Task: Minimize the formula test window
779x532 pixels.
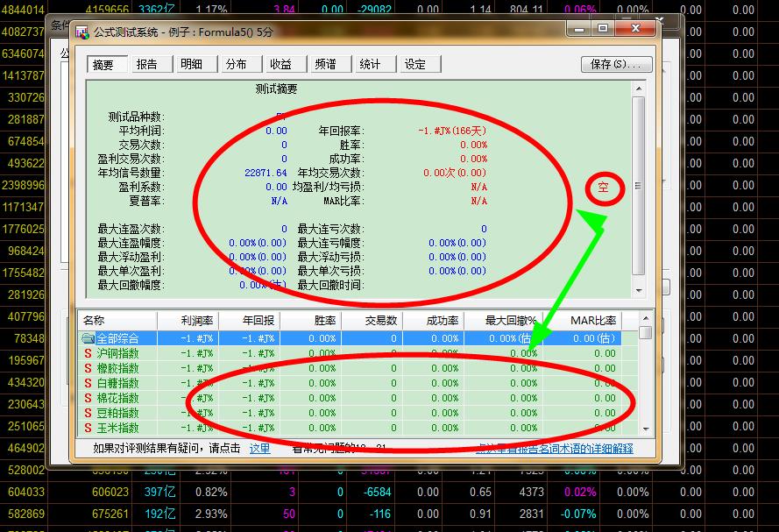Action: click(579, 28)
